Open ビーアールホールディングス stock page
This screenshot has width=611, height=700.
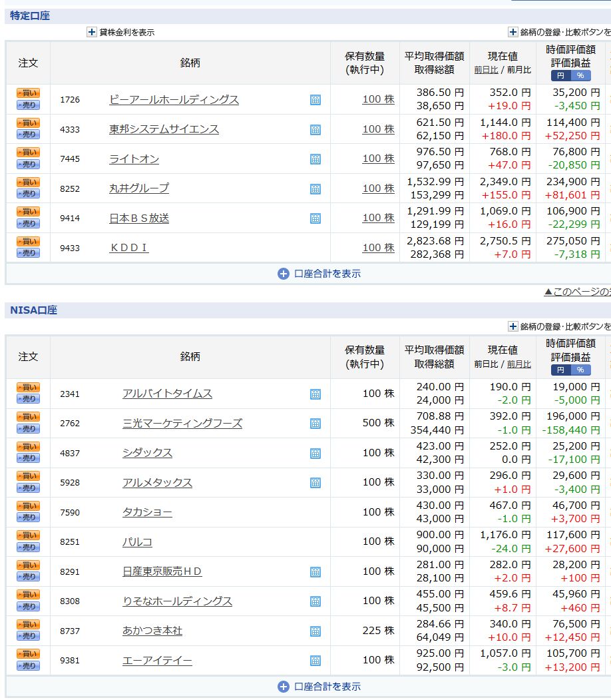[x=174, y=99]
